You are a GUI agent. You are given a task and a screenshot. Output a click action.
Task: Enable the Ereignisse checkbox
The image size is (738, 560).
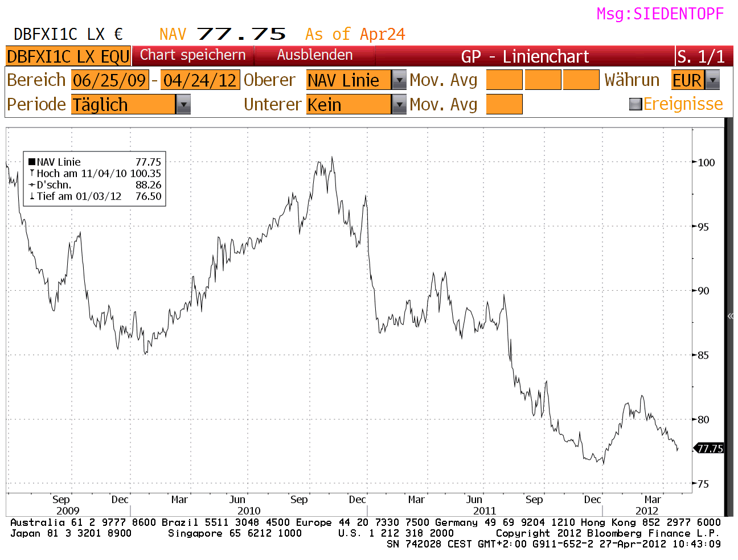(635, 104)
